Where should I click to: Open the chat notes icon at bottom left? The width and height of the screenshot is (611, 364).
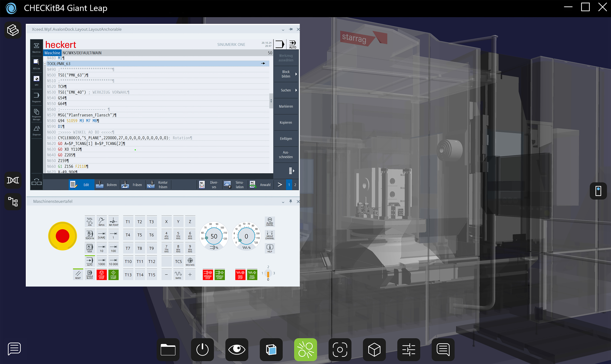pos(14,349)
